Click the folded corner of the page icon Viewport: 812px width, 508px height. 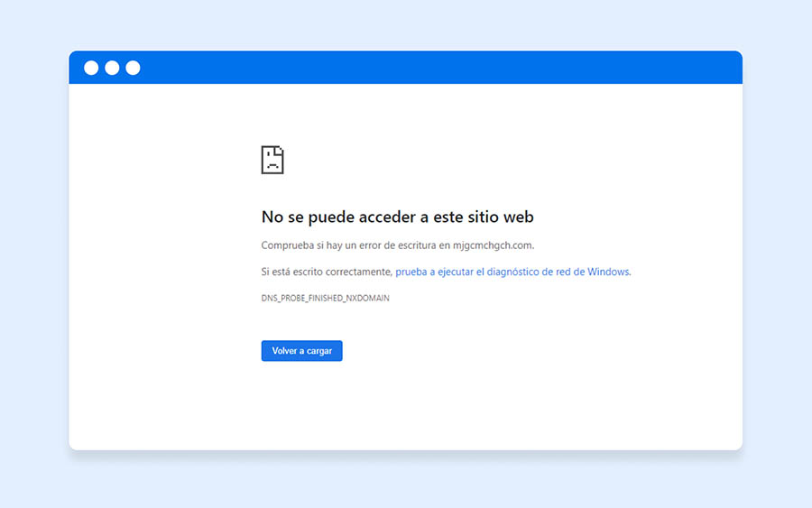pyautogui.click(x=280, y=150)
